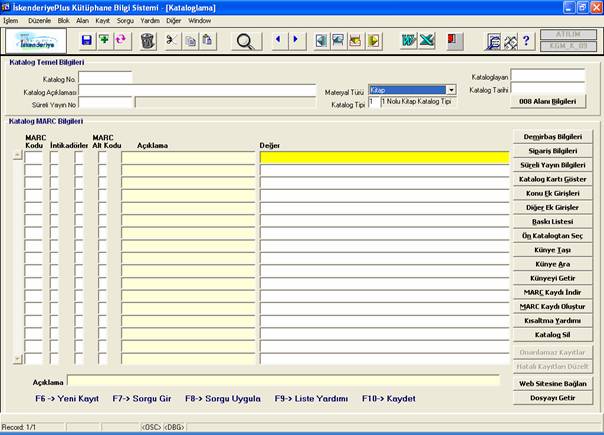
Task: Click the Katalog Kartı Göster button
Action: [x=553, y=179]
